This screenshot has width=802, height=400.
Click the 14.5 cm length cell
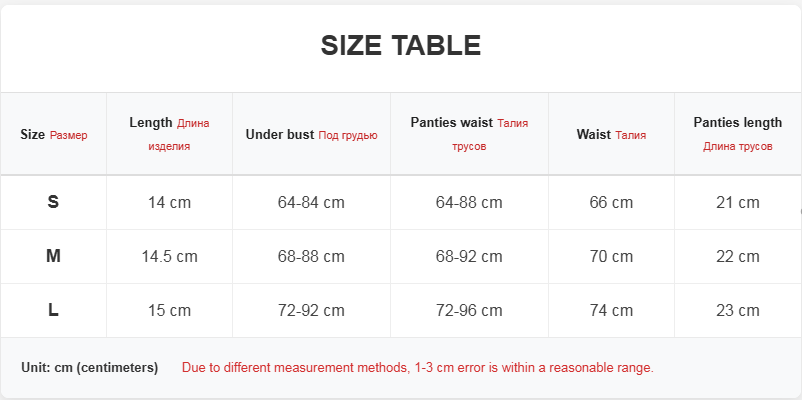(x=169, y=256)
